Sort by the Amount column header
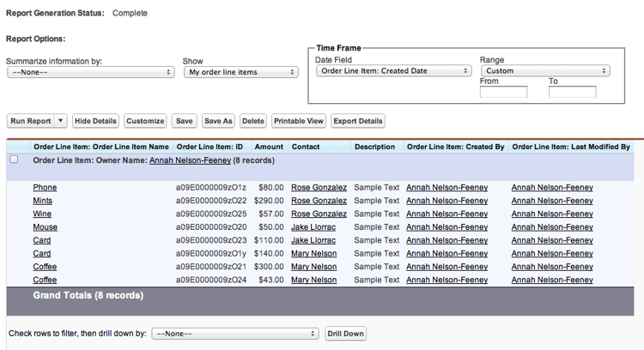This screenshot has height=350, width=644. click(x=269, y=147)
